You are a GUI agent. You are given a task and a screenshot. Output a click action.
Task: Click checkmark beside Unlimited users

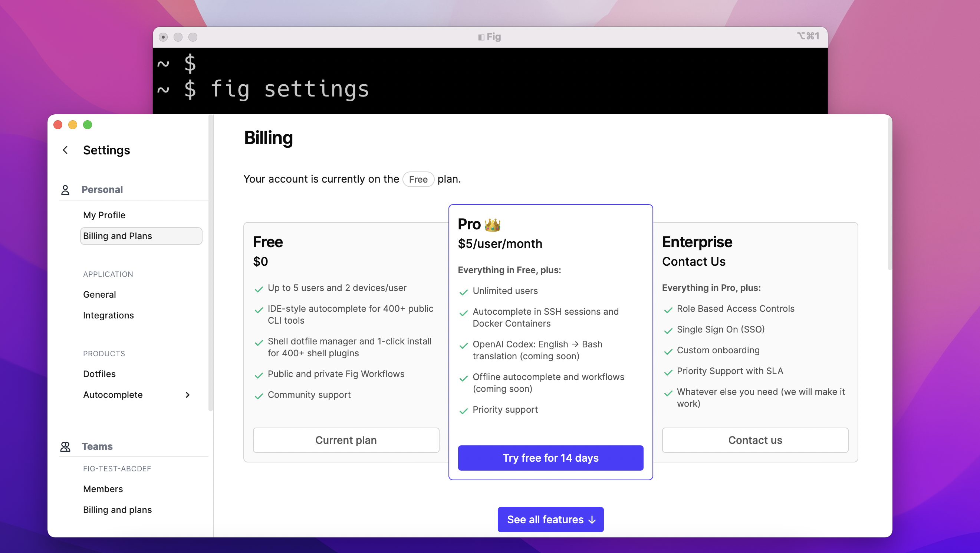[x=463, y=292]
